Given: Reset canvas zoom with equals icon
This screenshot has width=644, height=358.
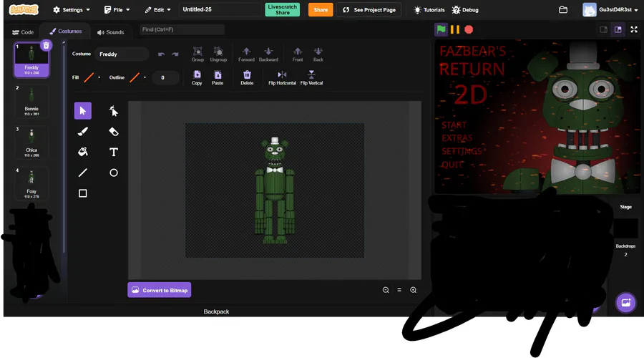Looking at the screenshot, I should pos(399,290).
